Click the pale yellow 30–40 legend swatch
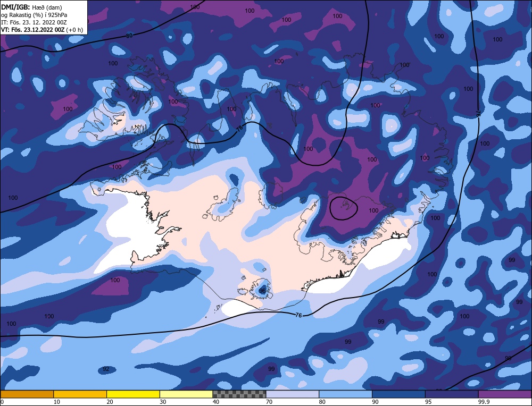 click(x=186, y=394)
